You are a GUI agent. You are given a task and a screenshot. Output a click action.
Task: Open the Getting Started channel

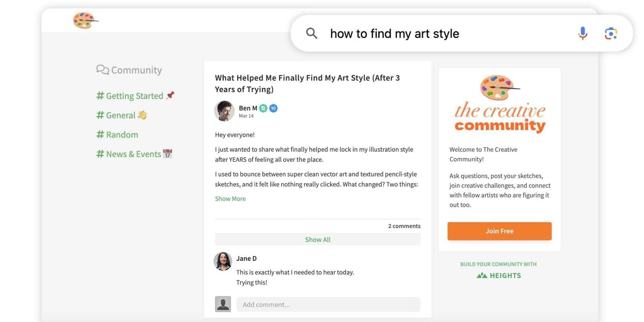point(134,96)
